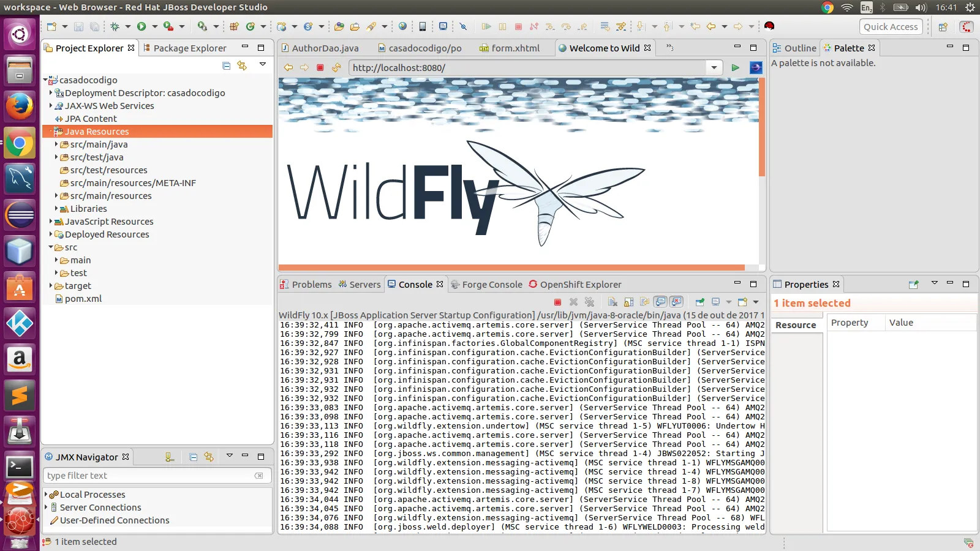This screenshot has width=980, height=551.
Task: Open the Run configurations dropdown arrow
Action: click(x=154, y=26)
